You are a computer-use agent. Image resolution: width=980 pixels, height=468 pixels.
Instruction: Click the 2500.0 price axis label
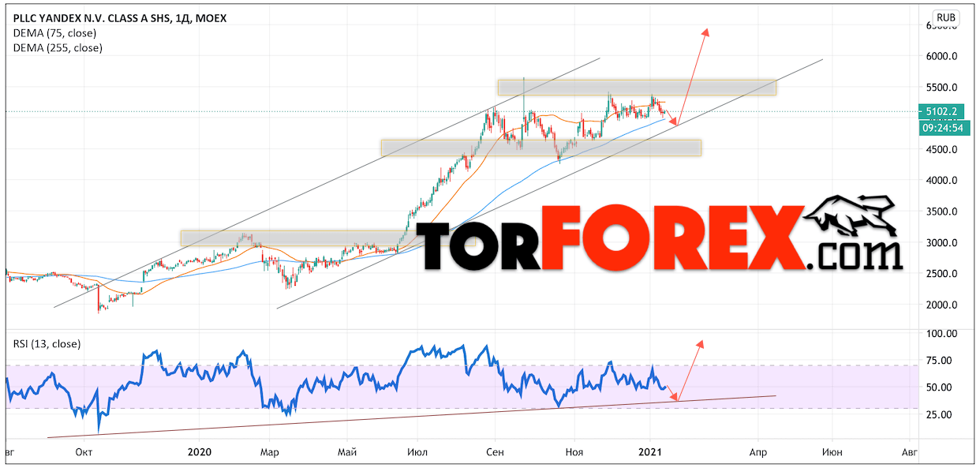click(942, 274)
